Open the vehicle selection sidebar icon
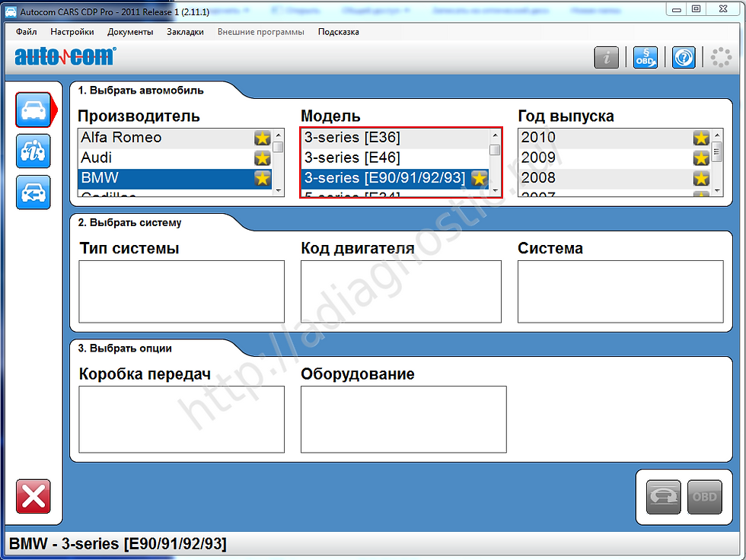 click(x=33, y=110)
